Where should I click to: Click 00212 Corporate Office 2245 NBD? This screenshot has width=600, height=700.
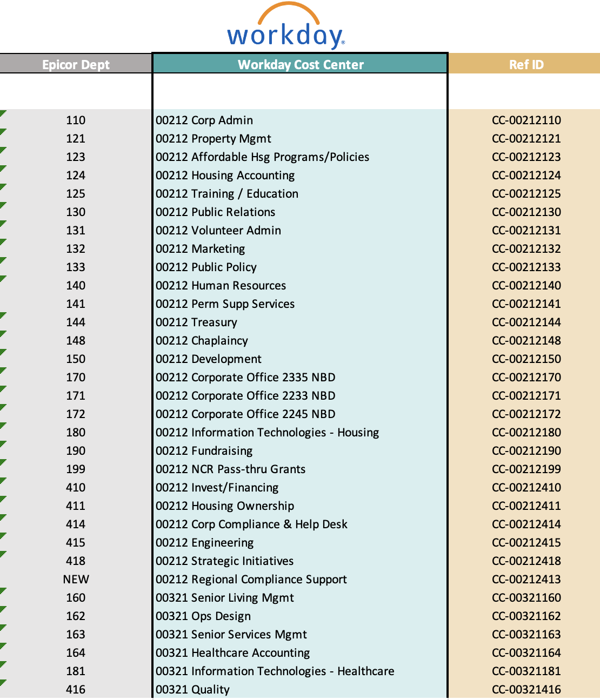[301, 414]
